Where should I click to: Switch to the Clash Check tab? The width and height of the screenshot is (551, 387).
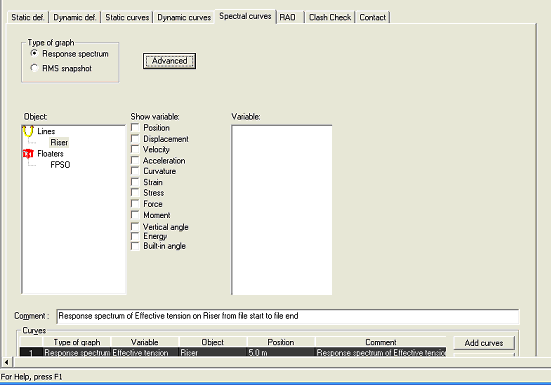(330, 17)
